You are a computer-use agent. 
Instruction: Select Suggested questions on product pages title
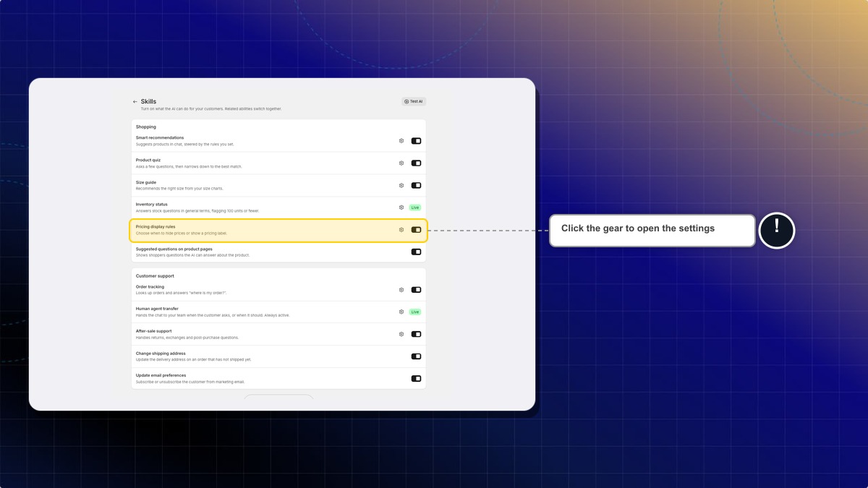click(x=174, y=249)
